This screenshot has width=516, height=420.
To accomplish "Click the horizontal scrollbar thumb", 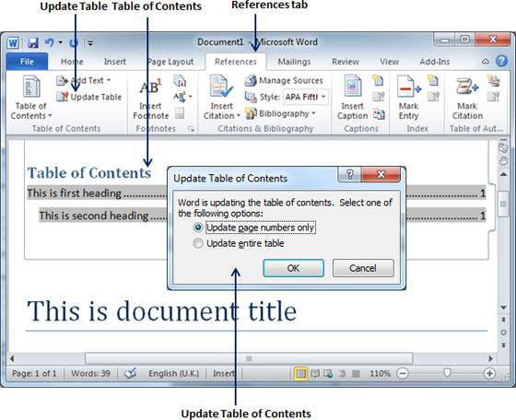I will coord(249,358).
